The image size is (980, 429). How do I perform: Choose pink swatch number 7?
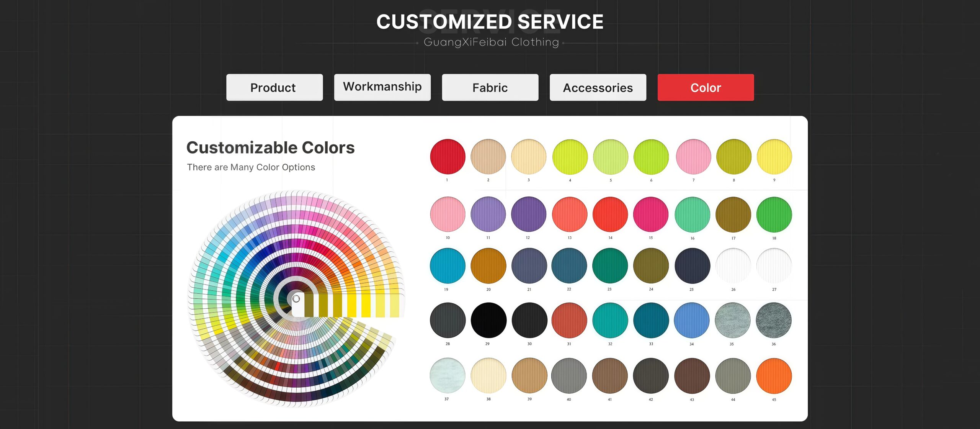[693, 157]
